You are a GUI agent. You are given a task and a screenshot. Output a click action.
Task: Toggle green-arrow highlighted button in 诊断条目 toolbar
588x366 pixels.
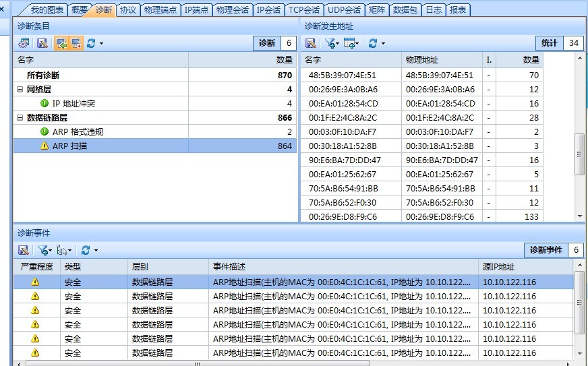coord(61,43)
